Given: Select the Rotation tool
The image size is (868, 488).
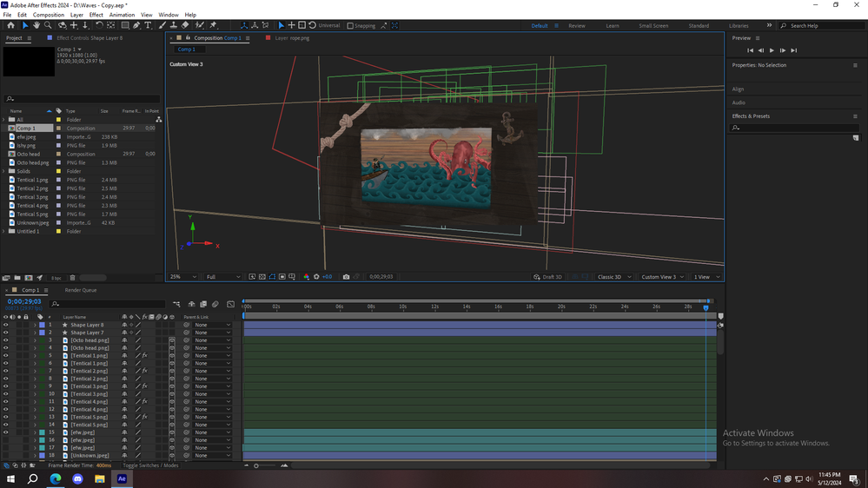Looking at the screenshot, I should coord(99,25).
